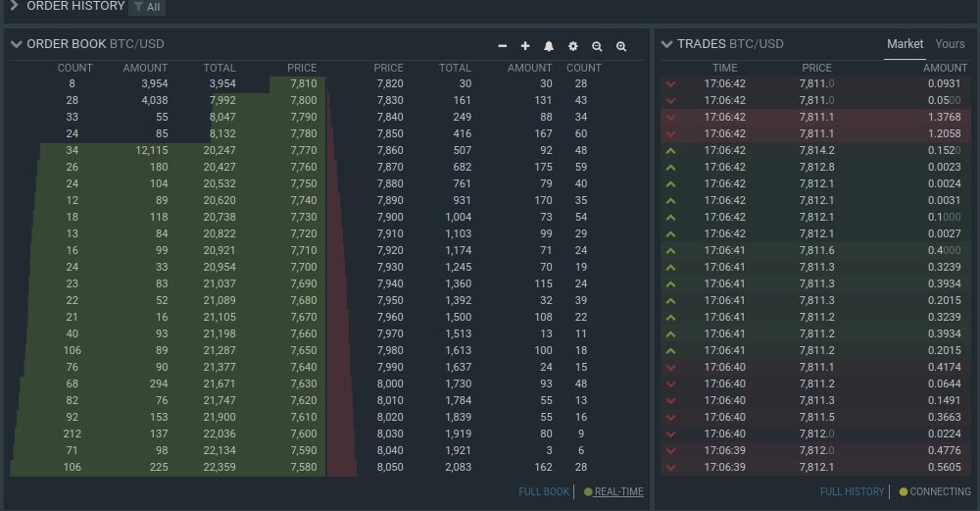
Task: Select ask price 7,820
Action: point(390,83)
